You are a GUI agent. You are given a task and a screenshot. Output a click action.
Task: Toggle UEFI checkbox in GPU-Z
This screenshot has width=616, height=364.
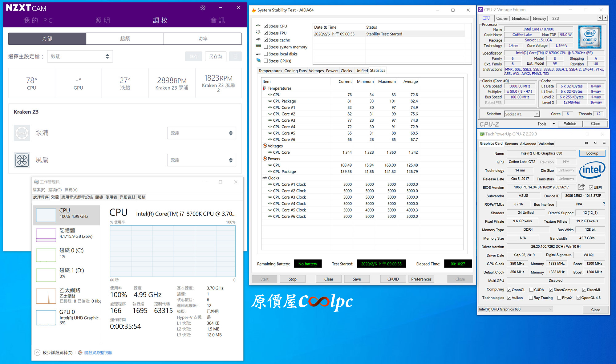coord(591,187)
